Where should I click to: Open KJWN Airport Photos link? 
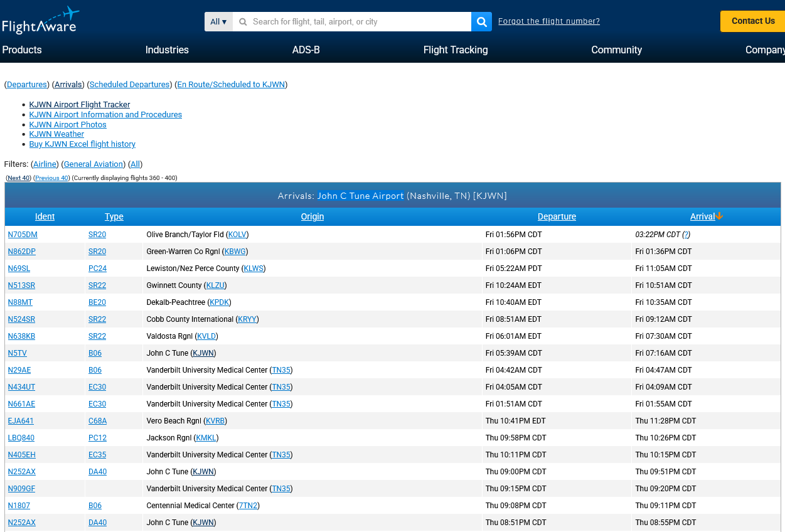pos(68,125)
